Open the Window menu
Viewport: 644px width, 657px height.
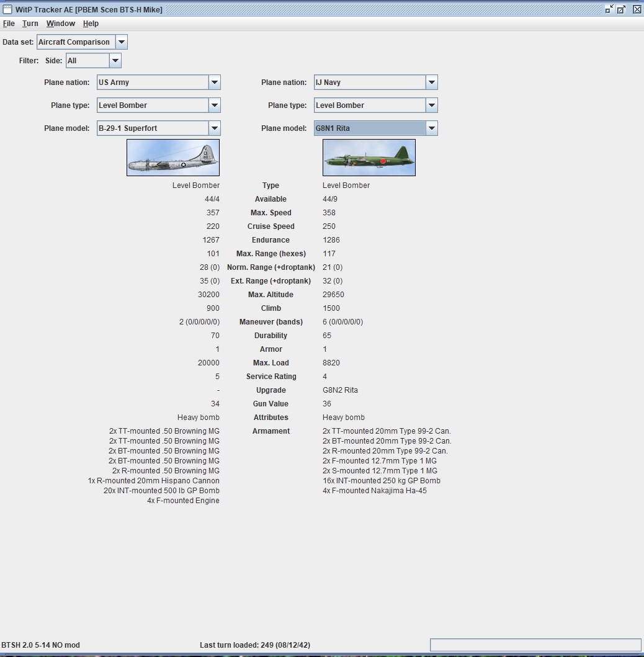[x=61, y=24]
